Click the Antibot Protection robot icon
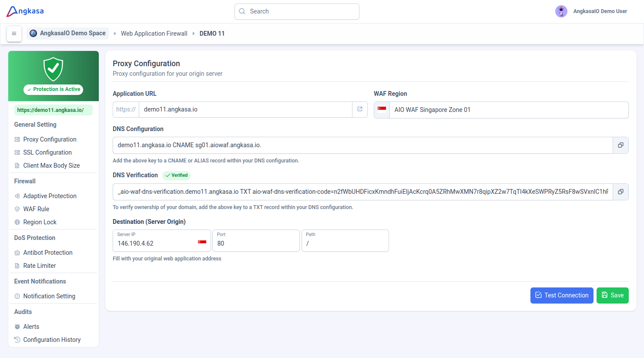 click(x=17, y=253)
